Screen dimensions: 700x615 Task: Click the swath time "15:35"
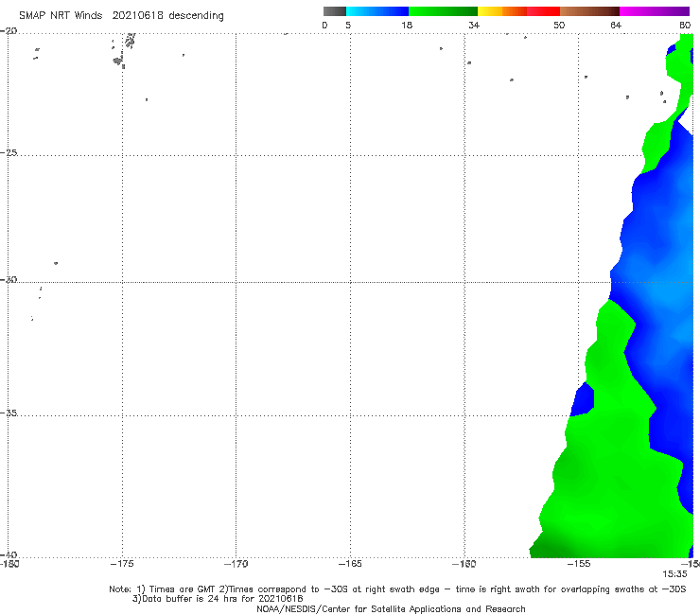coord(674,574)
